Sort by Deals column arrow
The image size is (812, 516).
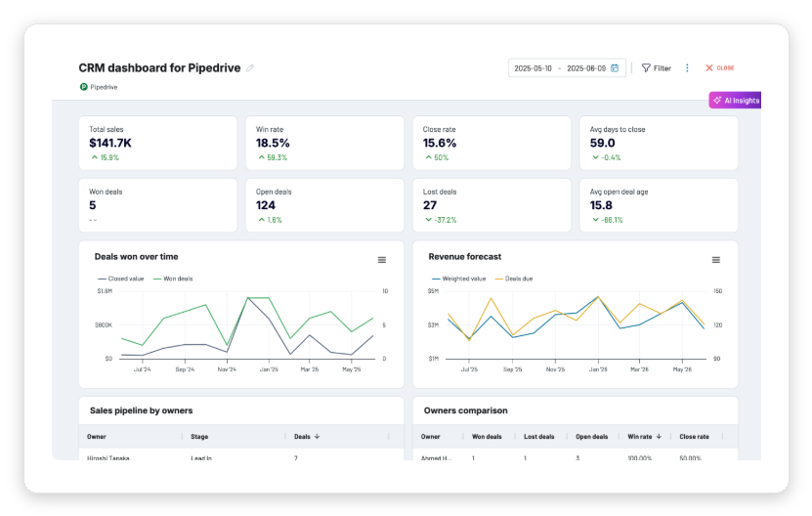click(x=317, y=437)
